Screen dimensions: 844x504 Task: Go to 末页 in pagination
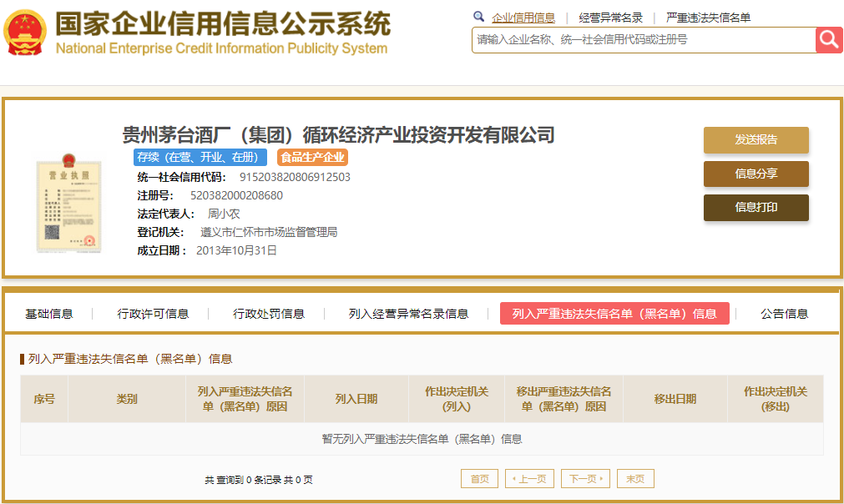(x=635, y=479)
